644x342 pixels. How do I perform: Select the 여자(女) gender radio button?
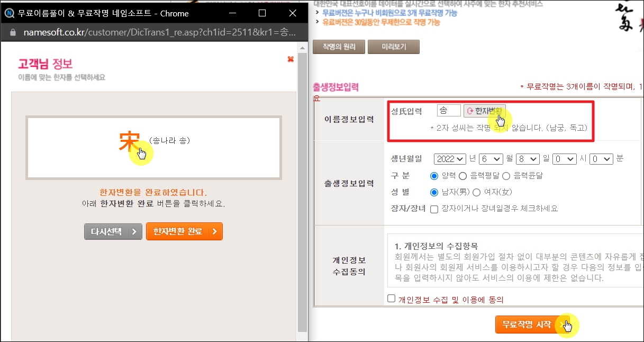(476, 192)
